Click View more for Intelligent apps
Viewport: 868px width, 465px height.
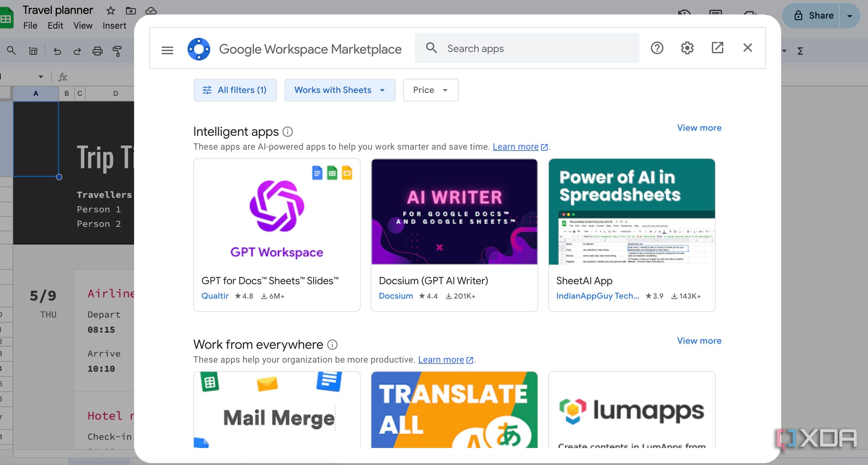(699, 128)
